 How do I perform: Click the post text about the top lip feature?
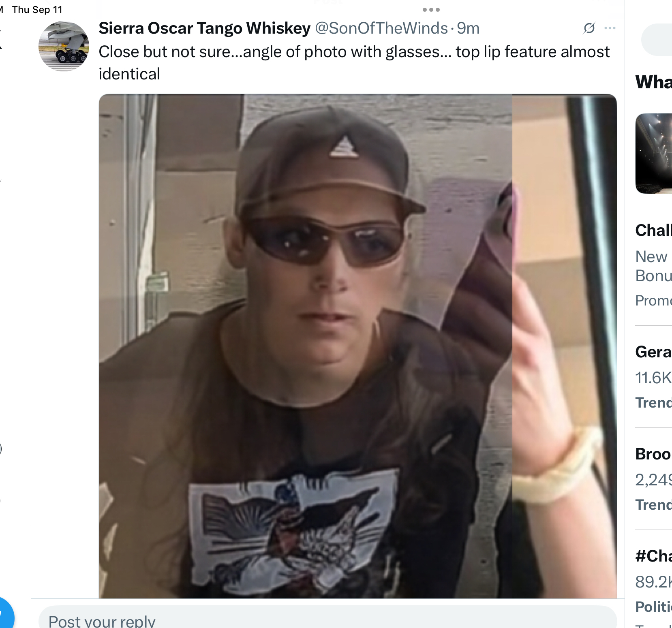pos(354,63)
